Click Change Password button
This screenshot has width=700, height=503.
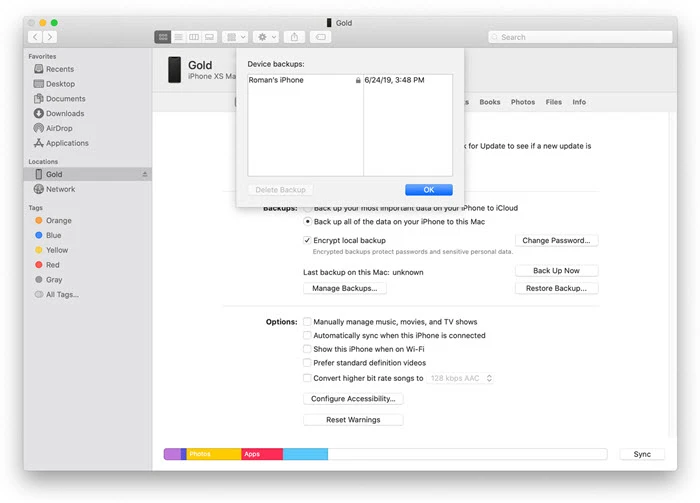556,240
